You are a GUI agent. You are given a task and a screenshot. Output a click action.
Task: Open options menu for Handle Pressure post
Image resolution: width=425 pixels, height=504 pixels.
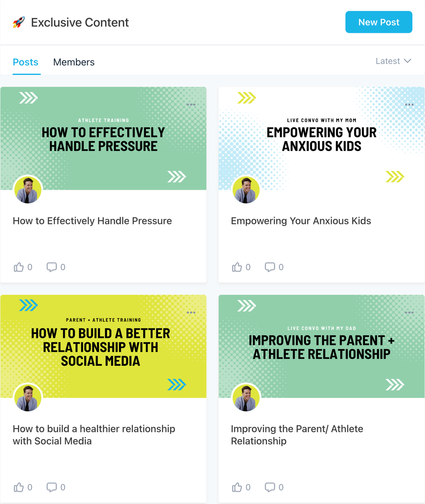click(191, 105)
